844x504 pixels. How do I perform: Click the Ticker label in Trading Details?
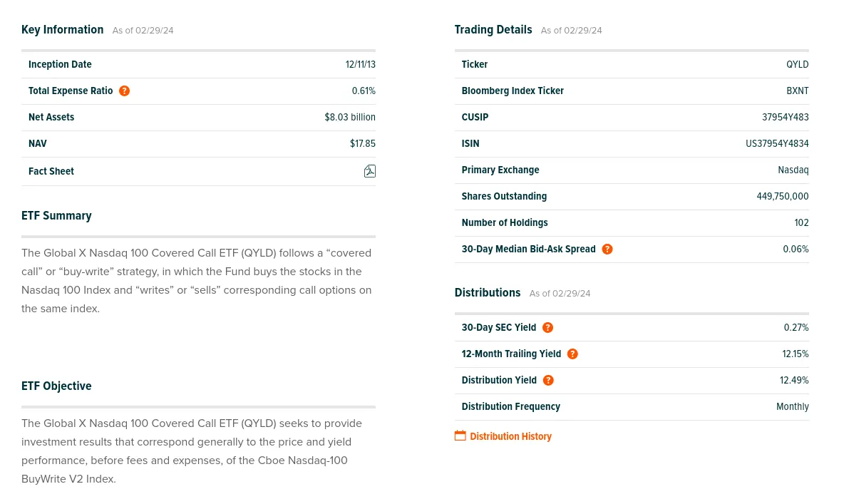(474, 65)
